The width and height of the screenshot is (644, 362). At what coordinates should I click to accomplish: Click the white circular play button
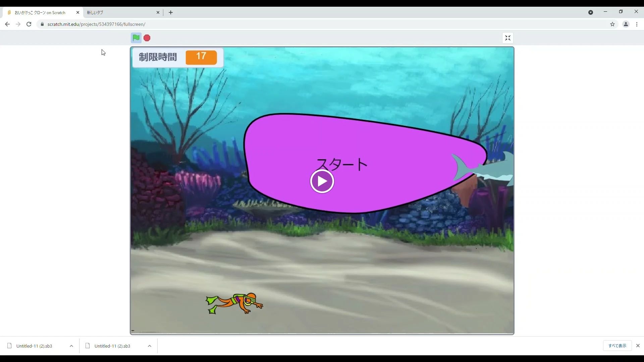click(322, 181)
